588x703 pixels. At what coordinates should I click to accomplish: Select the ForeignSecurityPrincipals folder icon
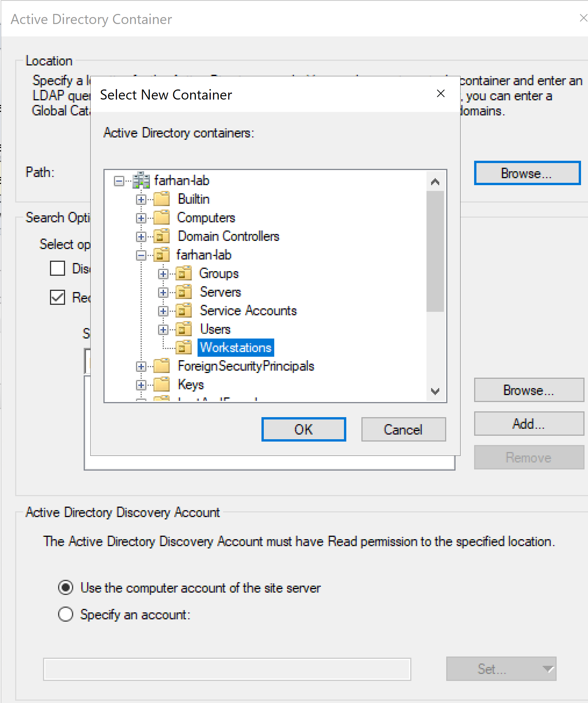tap(162, 366)
